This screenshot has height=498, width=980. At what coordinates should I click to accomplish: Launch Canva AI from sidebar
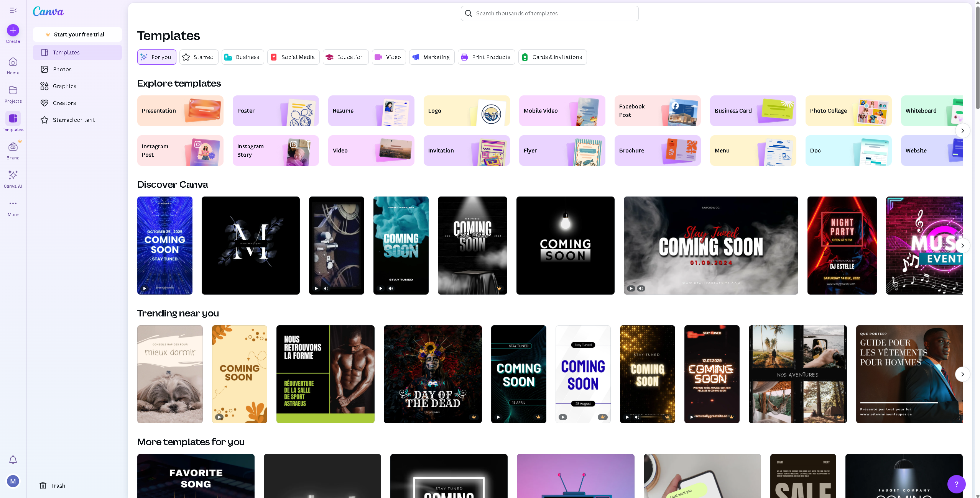[x=13, y=175]
